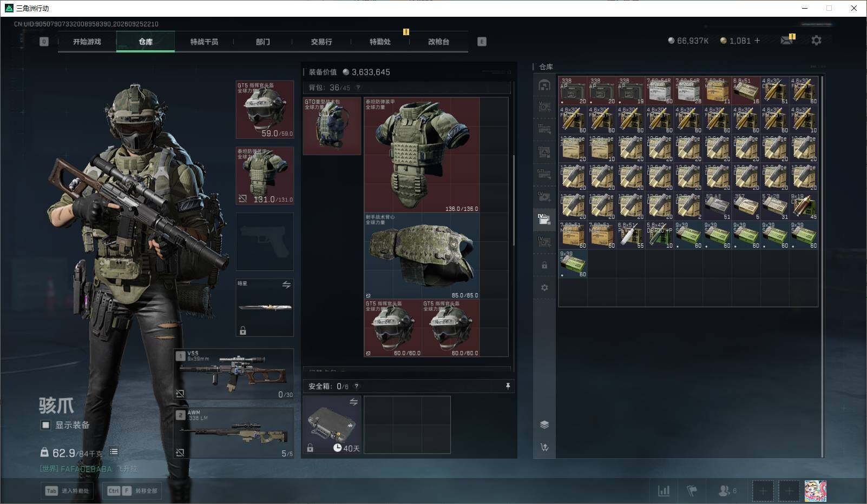Open the 改枪台 tab
Screen dimensions: 867x504
tap(438, 42)
